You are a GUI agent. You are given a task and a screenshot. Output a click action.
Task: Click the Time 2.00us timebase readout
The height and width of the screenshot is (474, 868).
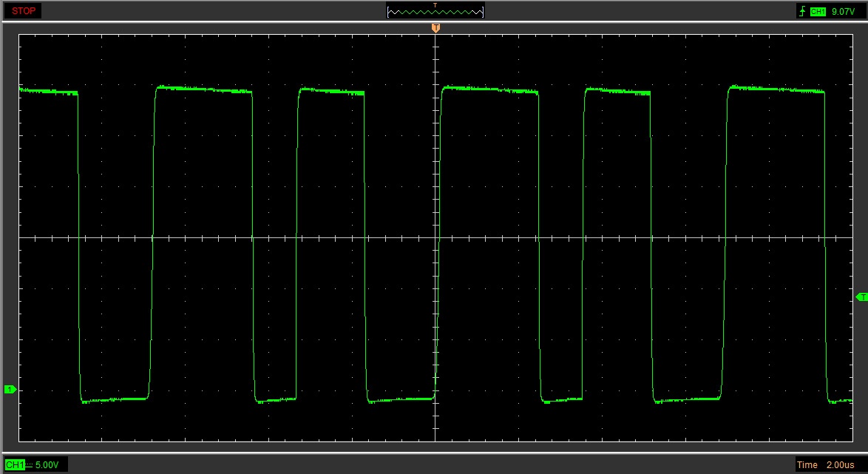pyautogui.click(x=825, y=464)
